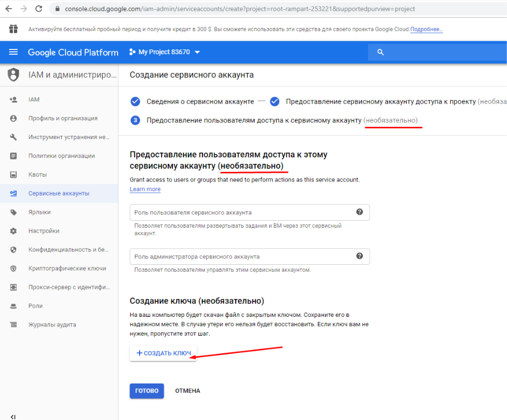The width and height of the screenshot is (507, 420).
Task: Open IAM in the sidebar
Action: click(59, 99)
